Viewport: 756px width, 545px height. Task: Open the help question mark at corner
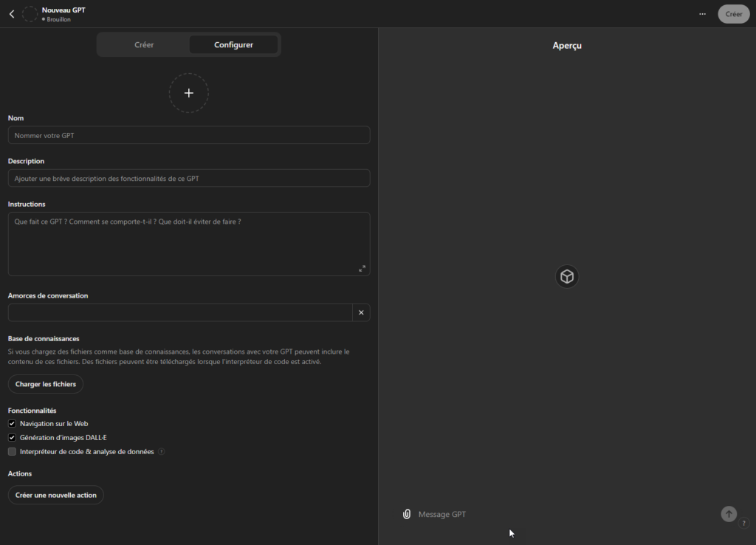[x=744, y=524]
